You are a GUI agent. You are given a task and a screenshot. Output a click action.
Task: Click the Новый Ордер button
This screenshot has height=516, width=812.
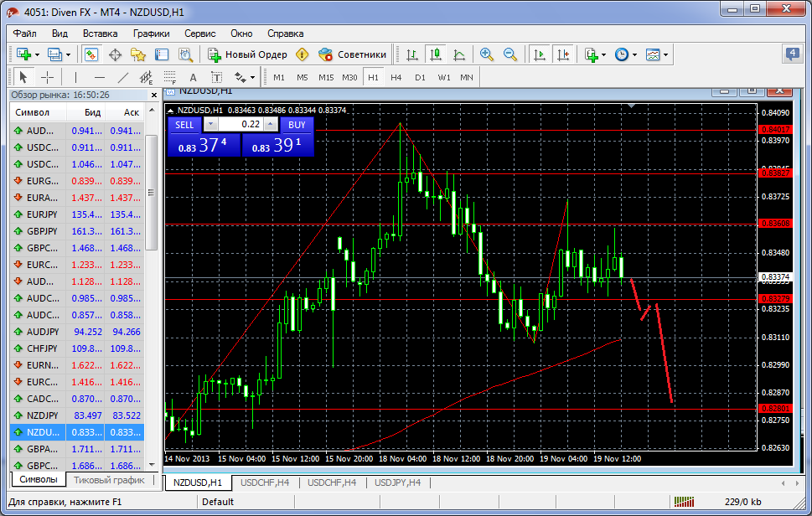248,54
